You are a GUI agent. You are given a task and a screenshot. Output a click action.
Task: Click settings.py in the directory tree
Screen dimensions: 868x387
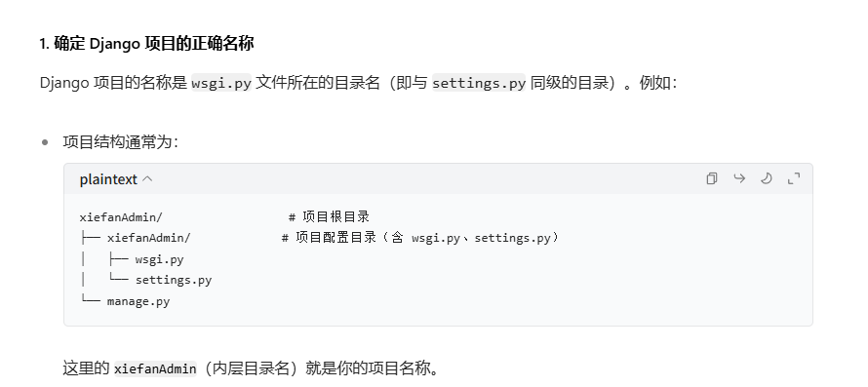coord(174,280)
